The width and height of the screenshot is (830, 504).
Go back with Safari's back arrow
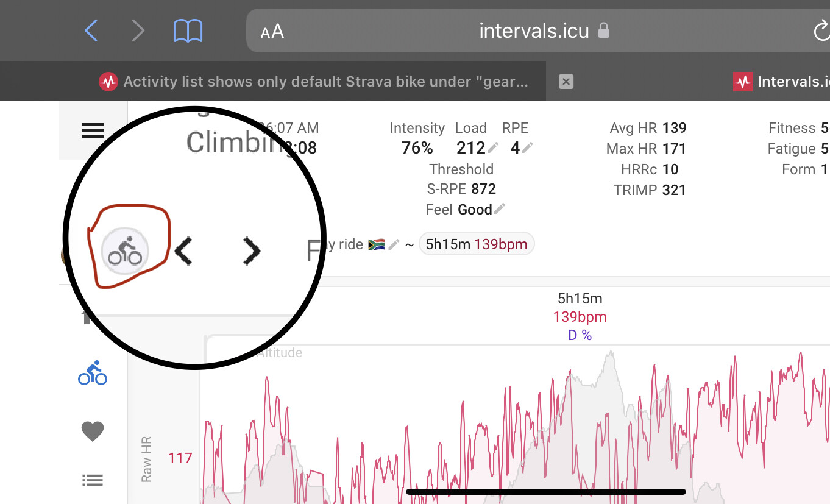point(91,30)
